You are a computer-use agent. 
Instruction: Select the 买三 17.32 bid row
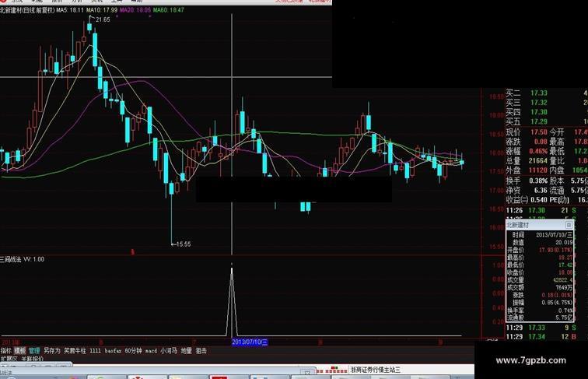[546, 103]
